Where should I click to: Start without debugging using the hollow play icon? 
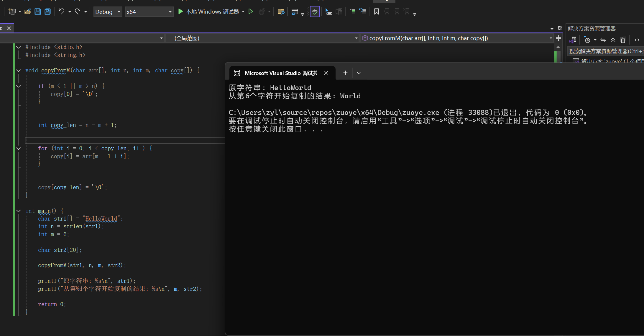pyautogui.click(x=251, y=12)
